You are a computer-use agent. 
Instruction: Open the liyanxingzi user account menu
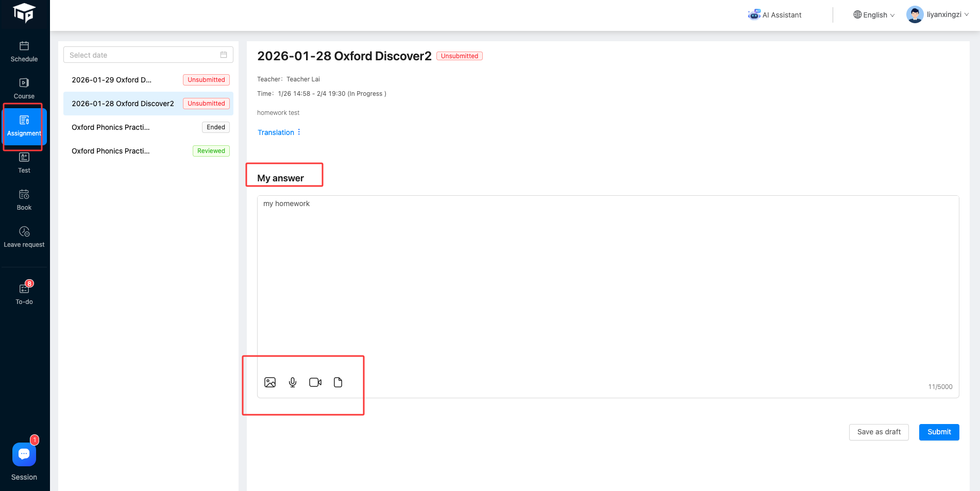[938, 14]
